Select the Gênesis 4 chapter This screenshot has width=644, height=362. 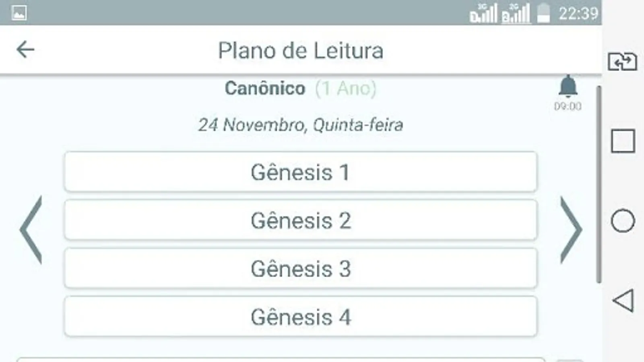(x=300, y=317)
